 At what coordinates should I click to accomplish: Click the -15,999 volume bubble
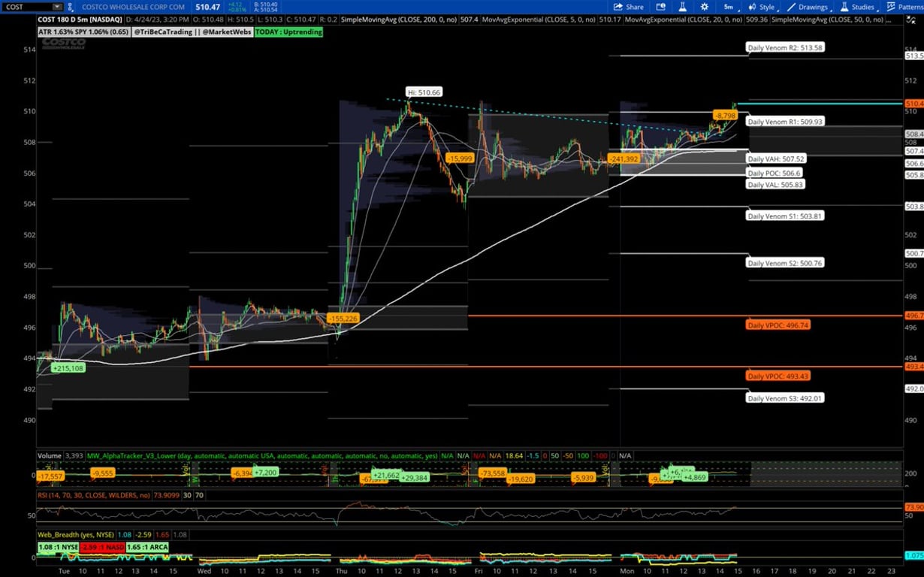[459, 159]
